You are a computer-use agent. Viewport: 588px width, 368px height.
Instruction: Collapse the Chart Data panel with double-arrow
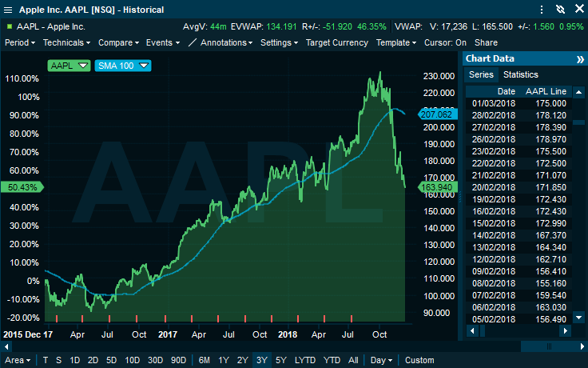pos(579,59)
